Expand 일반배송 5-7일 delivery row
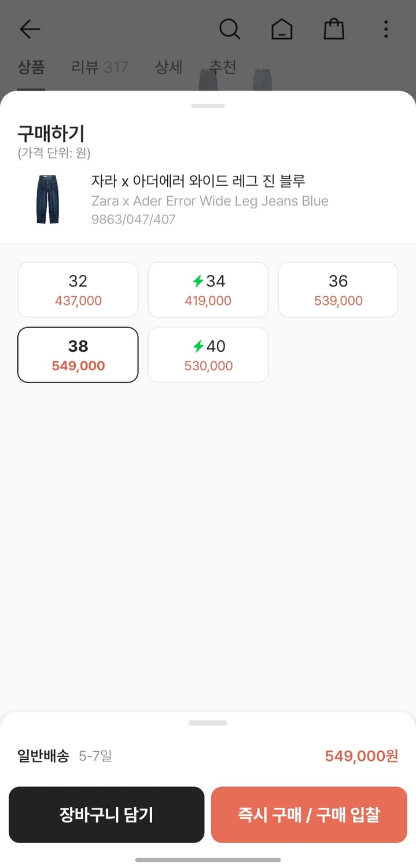The image size is (416, 868). (x=65, y=756)
